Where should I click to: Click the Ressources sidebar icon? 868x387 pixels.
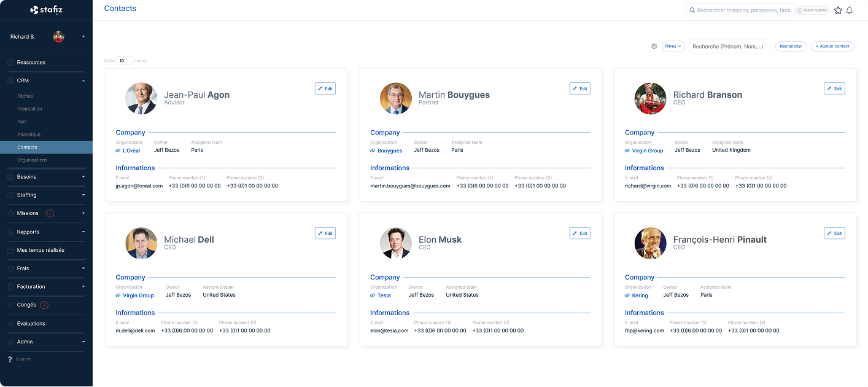tap(10, 63)
